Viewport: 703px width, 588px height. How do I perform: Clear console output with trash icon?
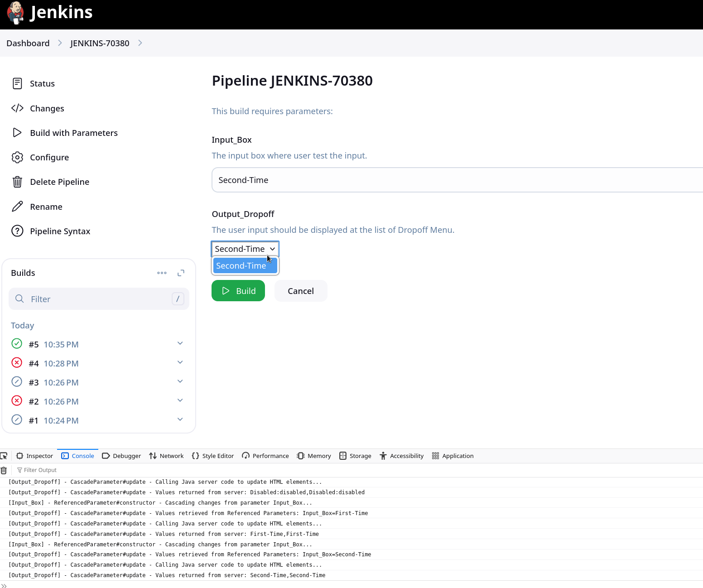[4, 470]
